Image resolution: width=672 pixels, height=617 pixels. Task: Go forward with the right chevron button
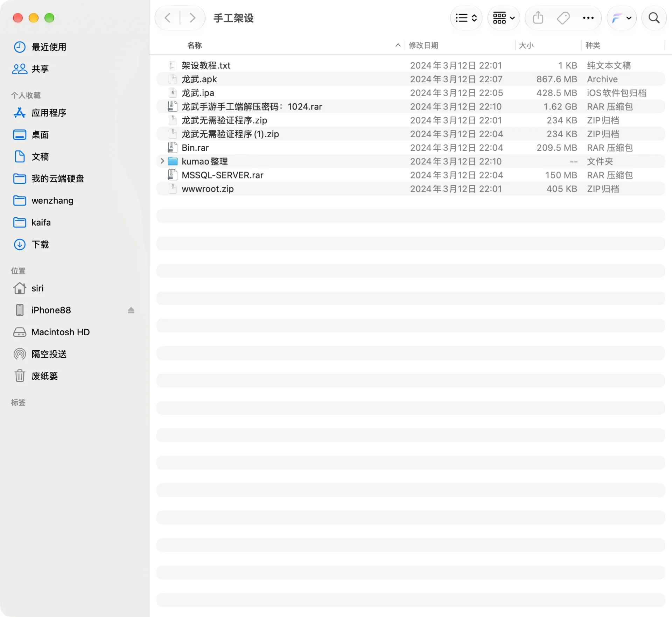click(192, 18)
